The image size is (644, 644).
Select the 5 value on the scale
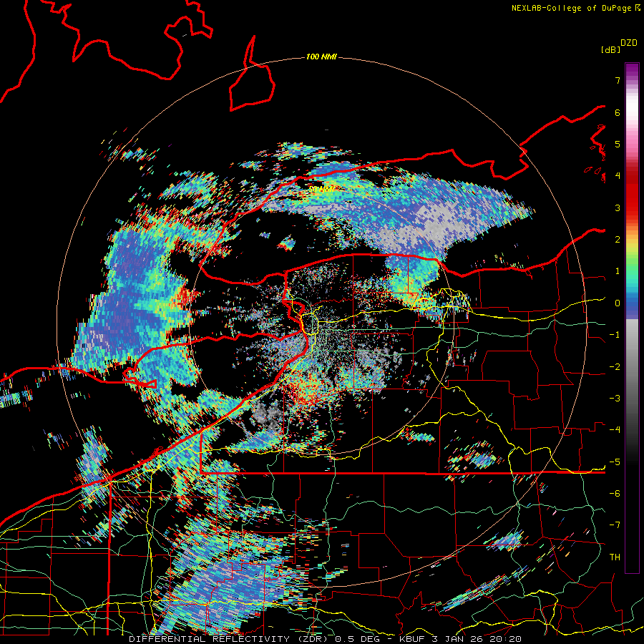point(618,144)
